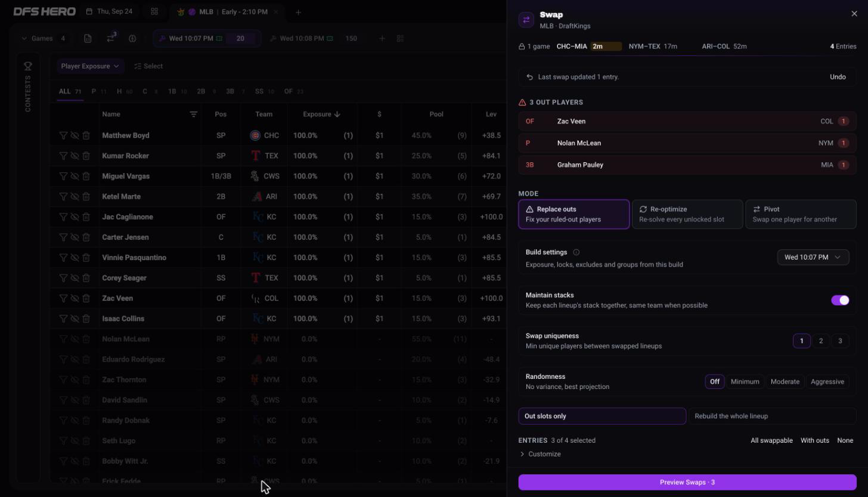This screenshot has height=497, width=868.
Task: Filter players by the OF position tab
Action: (293, 91)
